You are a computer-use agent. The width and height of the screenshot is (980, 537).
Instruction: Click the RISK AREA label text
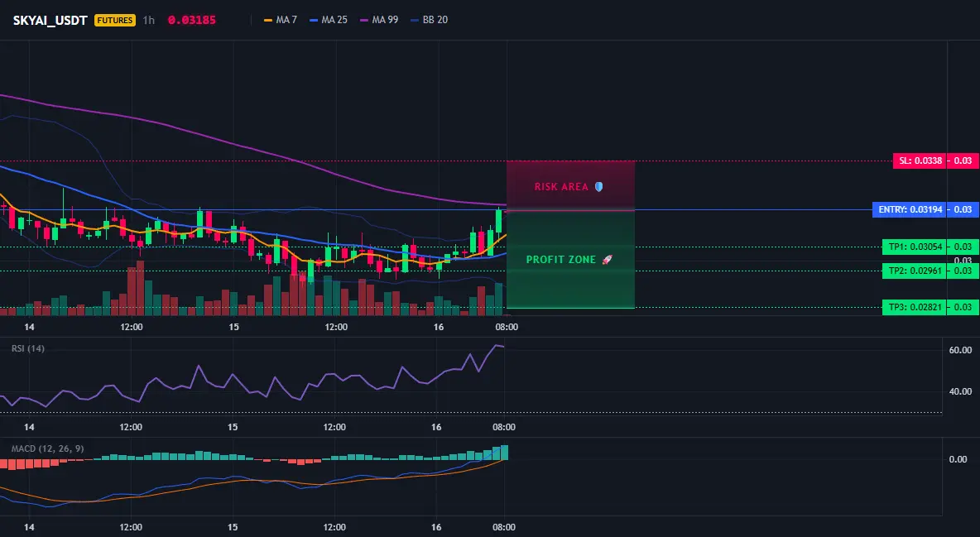pyautogui.click(x=561, y=186)
